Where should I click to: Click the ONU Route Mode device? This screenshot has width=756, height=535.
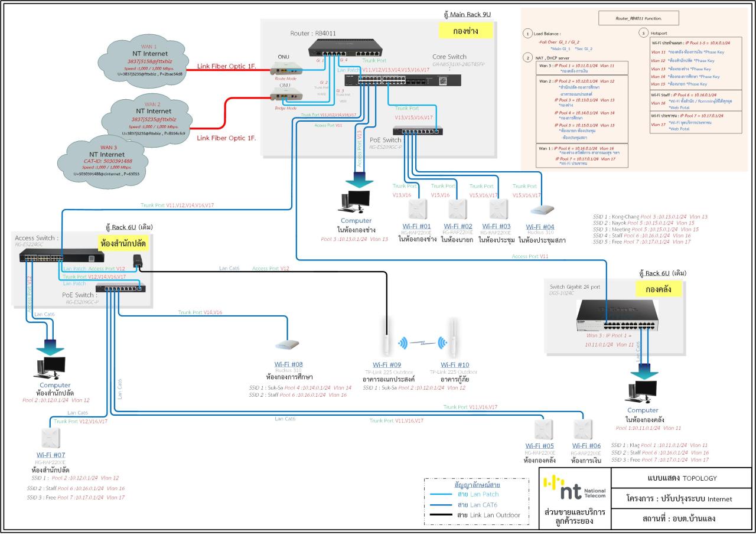click(x=286, y=69)
